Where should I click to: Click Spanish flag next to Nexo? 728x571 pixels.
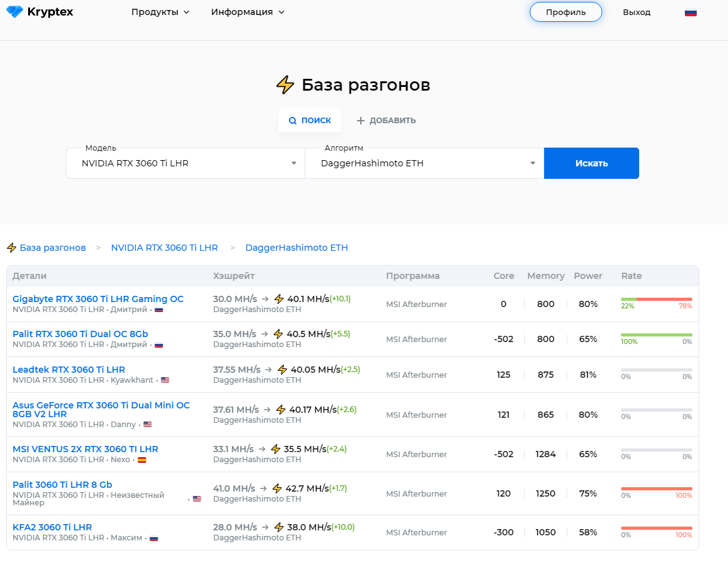coord(142,460)
